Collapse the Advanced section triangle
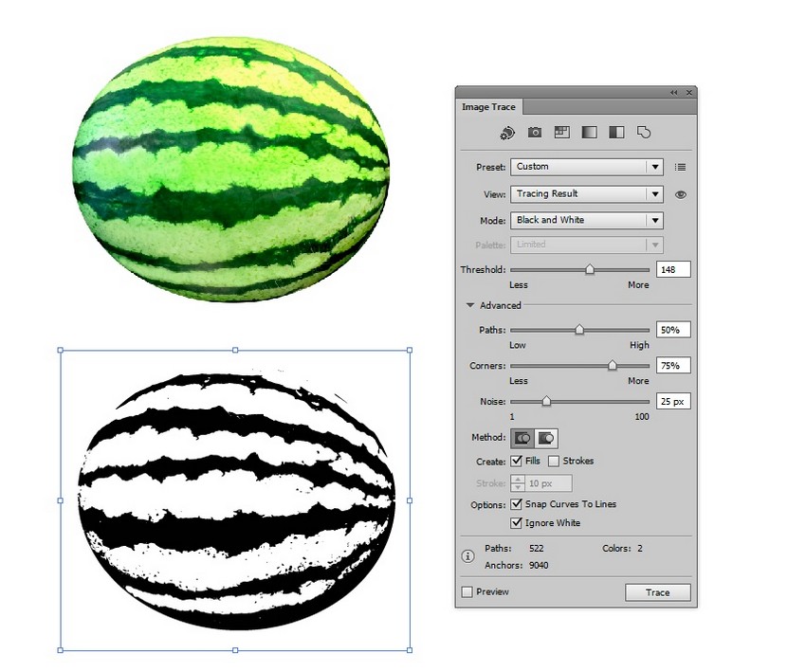This screenshot has height=672, width=806. coord(469,305)
